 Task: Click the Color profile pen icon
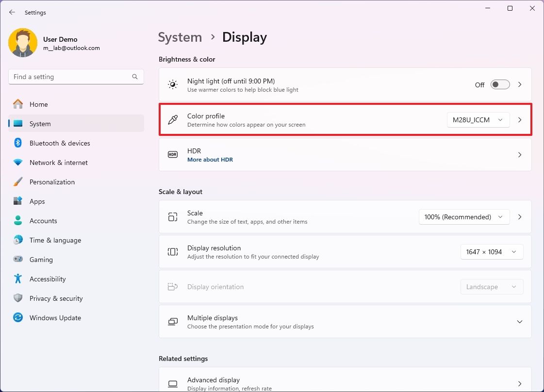click(x=172, y=119)
